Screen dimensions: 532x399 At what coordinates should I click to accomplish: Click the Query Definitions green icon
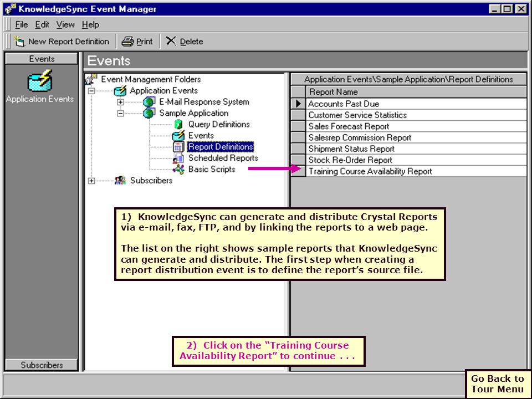pos(178,125)
